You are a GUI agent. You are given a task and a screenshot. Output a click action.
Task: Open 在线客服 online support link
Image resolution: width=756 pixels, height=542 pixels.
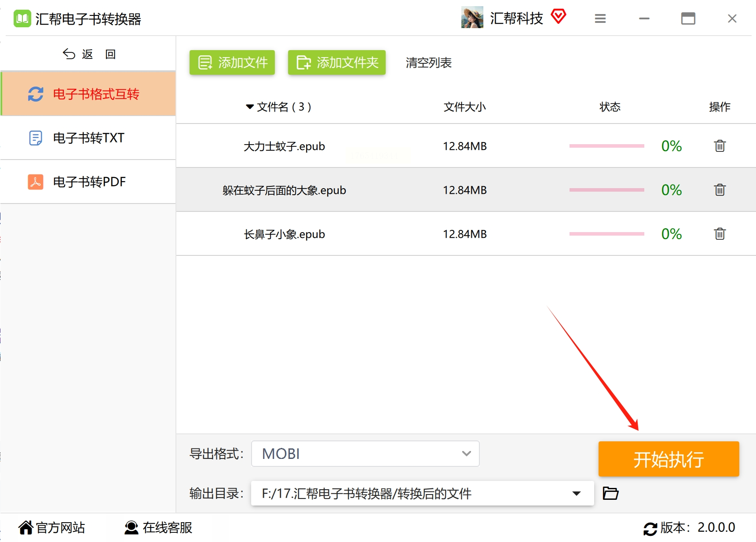point(158,527)
